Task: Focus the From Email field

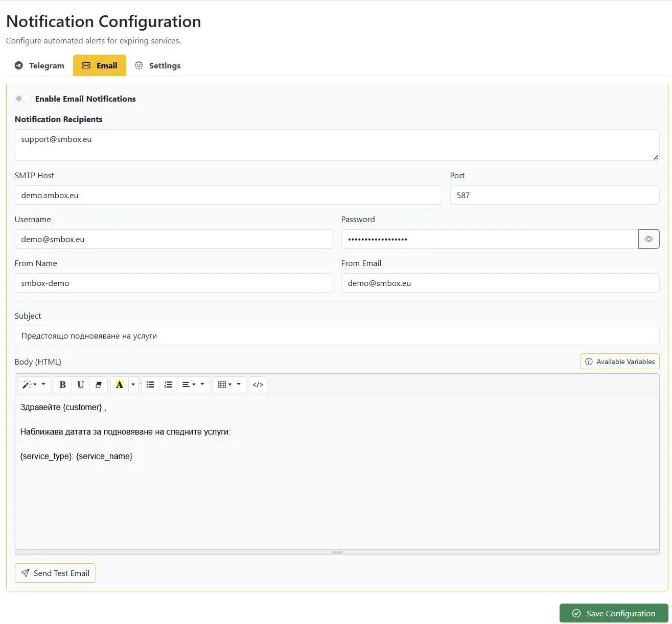Action: [500, 283]
